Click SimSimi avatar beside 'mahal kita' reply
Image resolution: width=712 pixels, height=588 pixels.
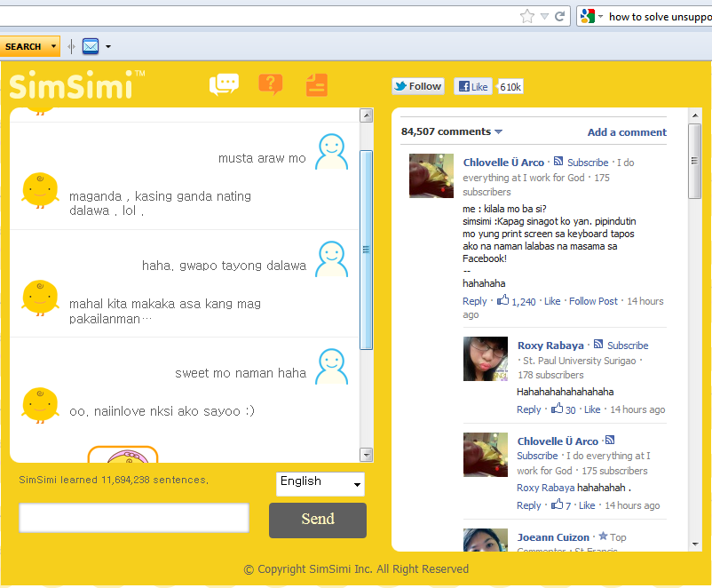[40, 298]
